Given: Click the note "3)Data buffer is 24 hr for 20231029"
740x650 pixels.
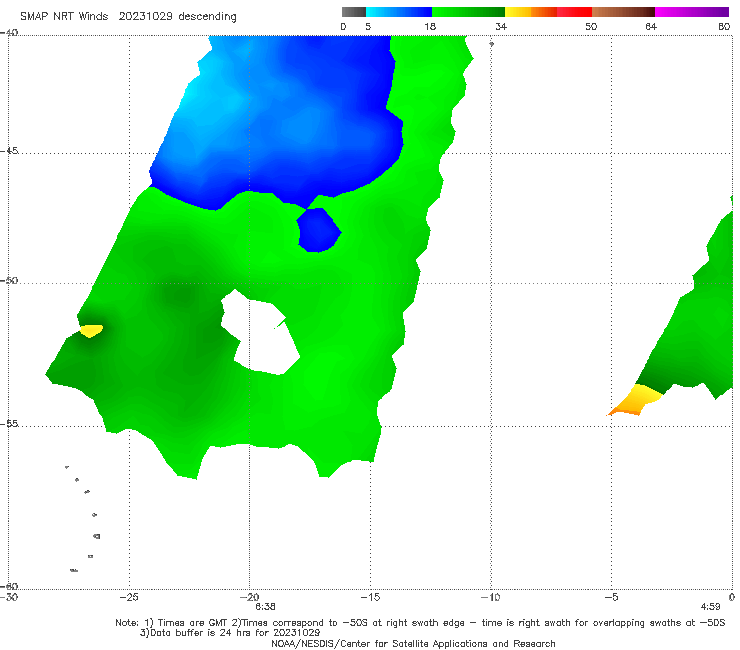Looking at the screenshot, I should pos(230,633).
